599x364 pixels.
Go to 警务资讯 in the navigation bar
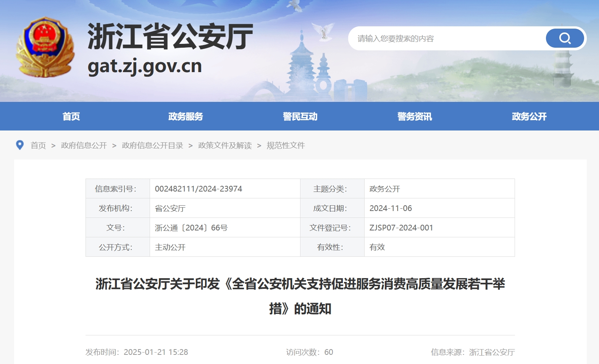415,116
